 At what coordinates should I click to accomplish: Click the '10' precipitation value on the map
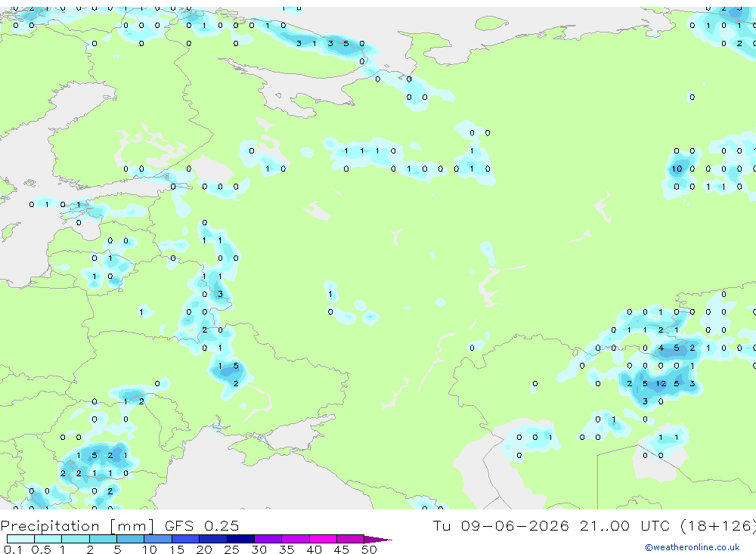click(x=677, y=169)
